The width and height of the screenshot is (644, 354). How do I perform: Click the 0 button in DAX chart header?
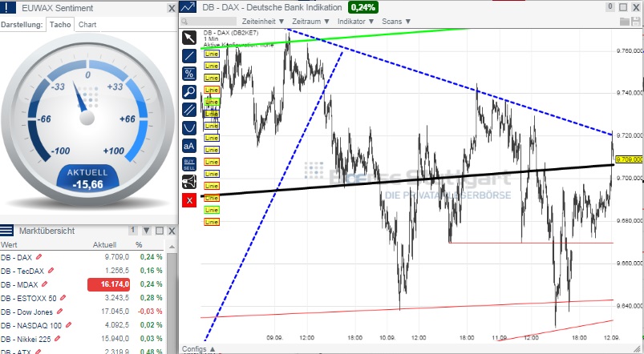[610, 6]
